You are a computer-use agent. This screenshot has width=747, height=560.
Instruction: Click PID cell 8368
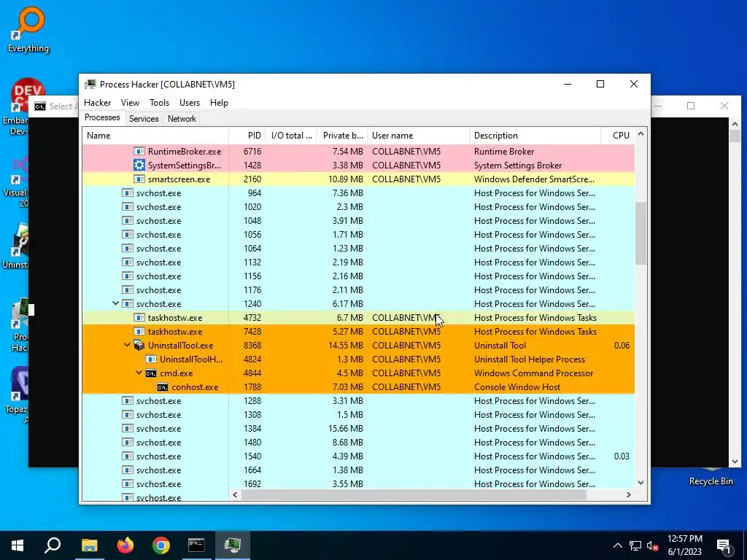click(x=252, y=345)
